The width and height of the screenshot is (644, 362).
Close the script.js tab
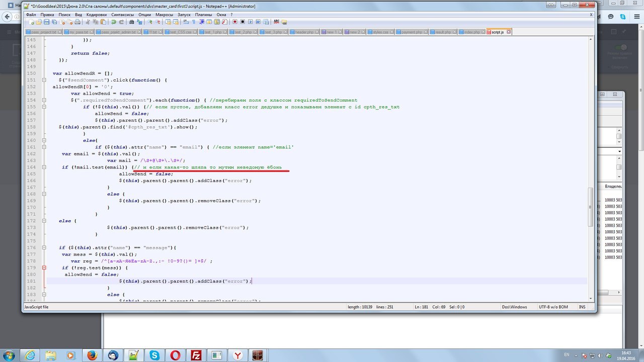[509, 32]
